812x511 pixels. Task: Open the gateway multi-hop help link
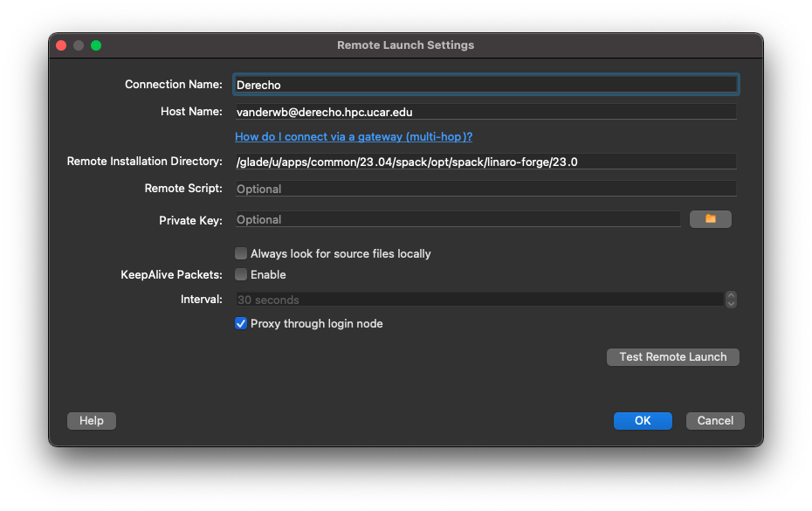coord(354,137)
